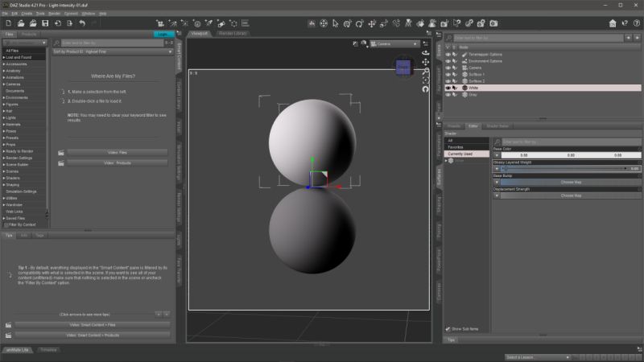Click the What's This help cursor icon
The image size is (644, 362).
pyautogui.click(x=625, y=23)
